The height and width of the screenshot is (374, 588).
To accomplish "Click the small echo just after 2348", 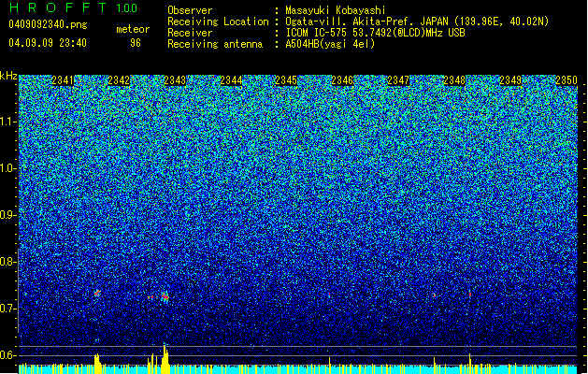I will 470,295.
